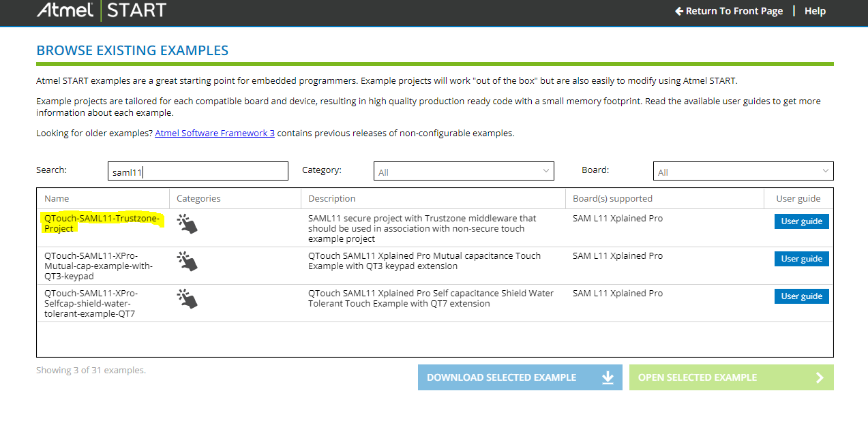Expand the Category dropdown
The width and height of the screenshot is (868, 423).
tap(464, 172)
